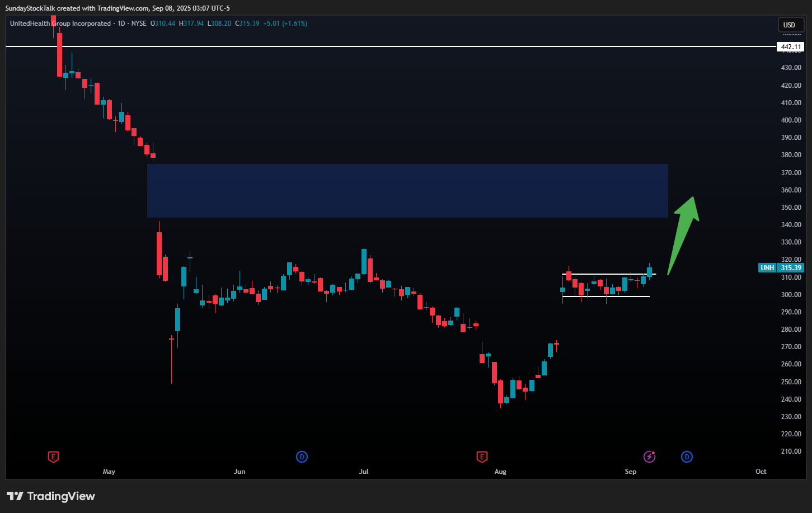
Task: Select the open value O310.44
Action: tap(163, 23)
